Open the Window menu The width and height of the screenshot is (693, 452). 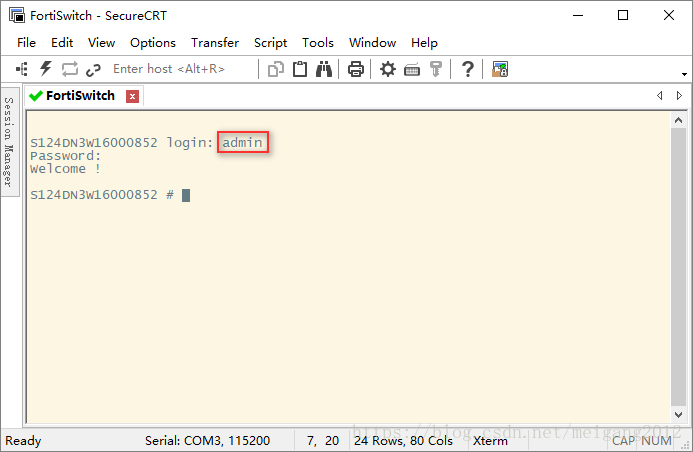pyautogui.click(x=372, y=43)
